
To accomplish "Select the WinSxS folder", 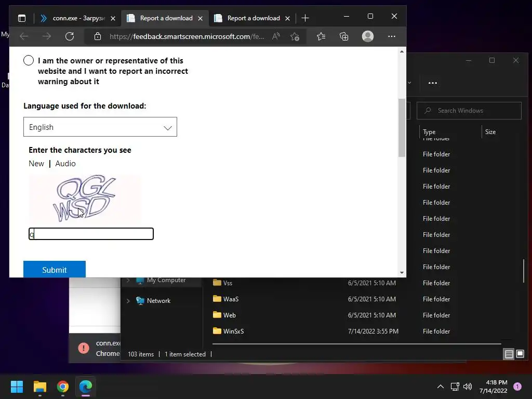I will 233,331.
